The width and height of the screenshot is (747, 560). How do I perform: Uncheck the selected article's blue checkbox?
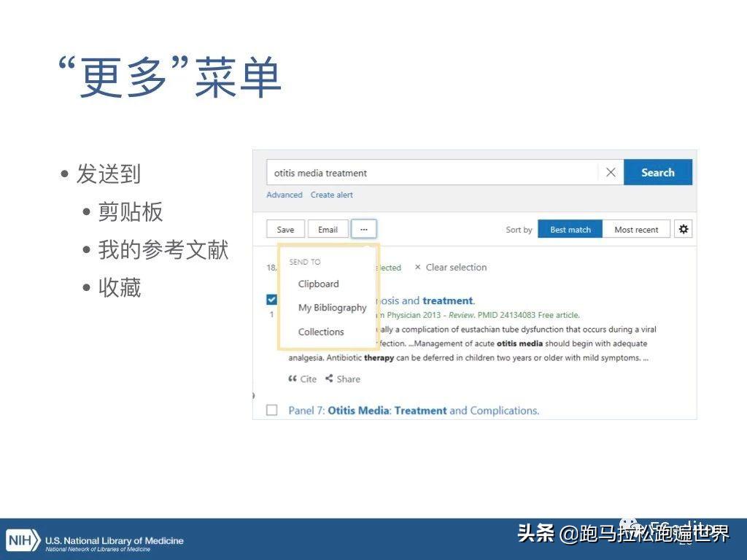(x=271, y=299)
